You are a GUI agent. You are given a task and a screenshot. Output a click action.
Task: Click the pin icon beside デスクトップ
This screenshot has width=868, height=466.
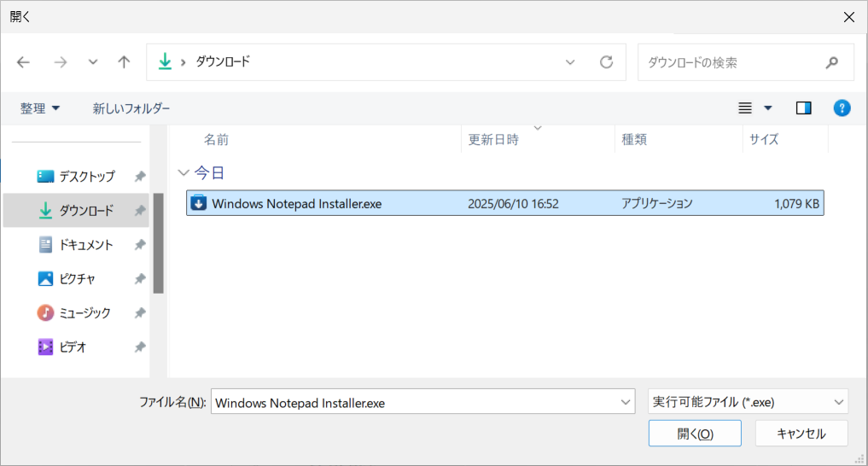point(139,177)
